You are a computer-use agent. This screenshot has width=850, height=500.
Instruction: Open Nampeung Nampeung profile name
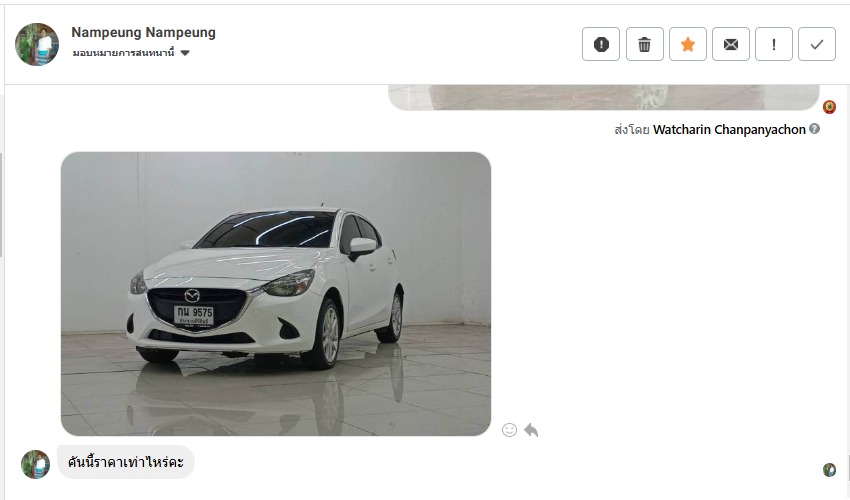[x=144, y=33]
